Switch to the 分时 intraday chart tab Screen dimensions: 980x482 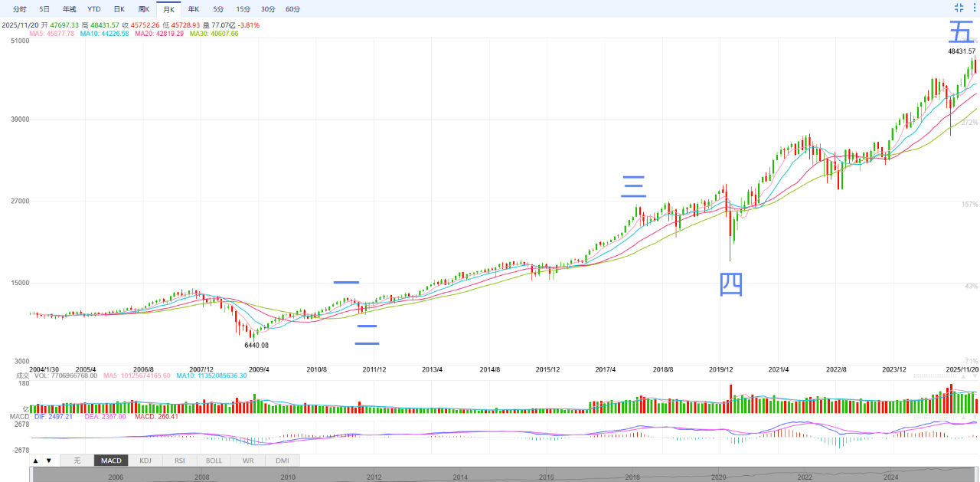(20, 9)
